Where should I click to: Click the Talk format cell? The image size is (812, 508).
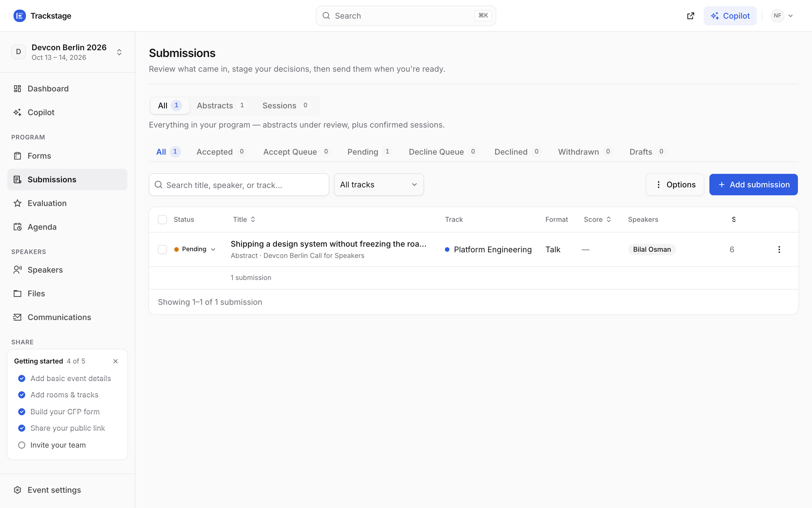coord(553,250)
